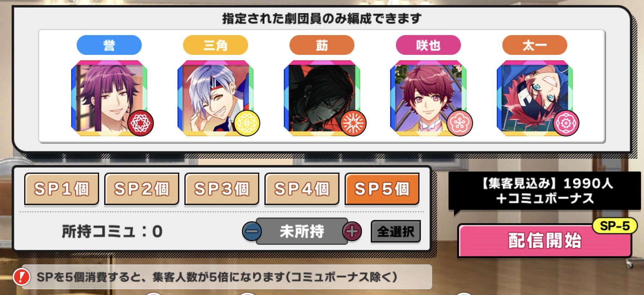Tap the pink flower badge on 太一's card
This screenshot has width=644, height=295.
pyautogui.click(x=566, y=123)
